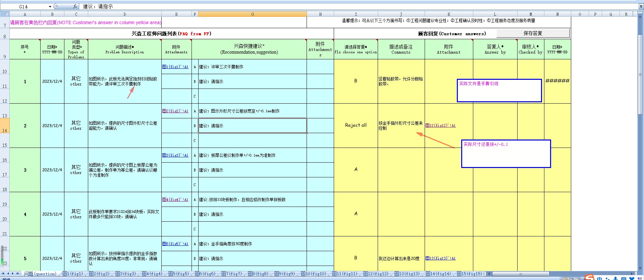Open 图1(fig1) attachment link in row 1
644x280 pixels.
click(175, 67)
